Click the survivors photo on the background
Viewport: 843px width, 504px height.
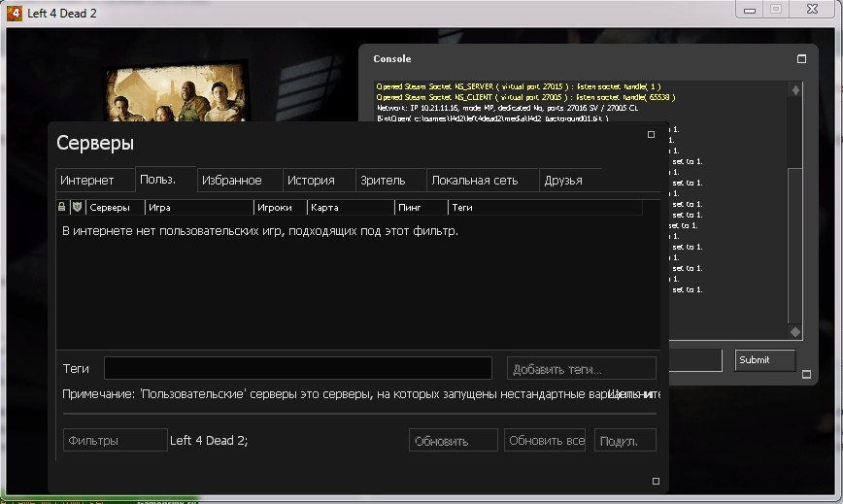(x=177, y=92)
